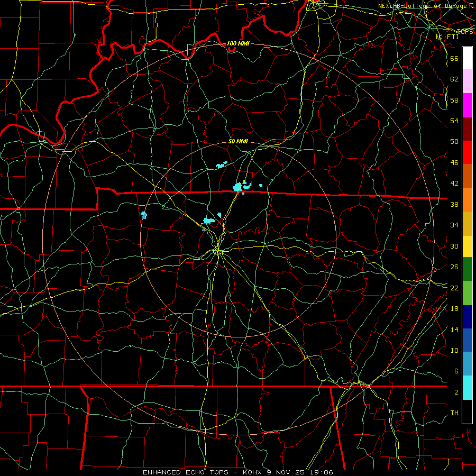Viewport: 476px width, 476px height.
Task: Click the scale value '14'
Action: click(454, 329)
